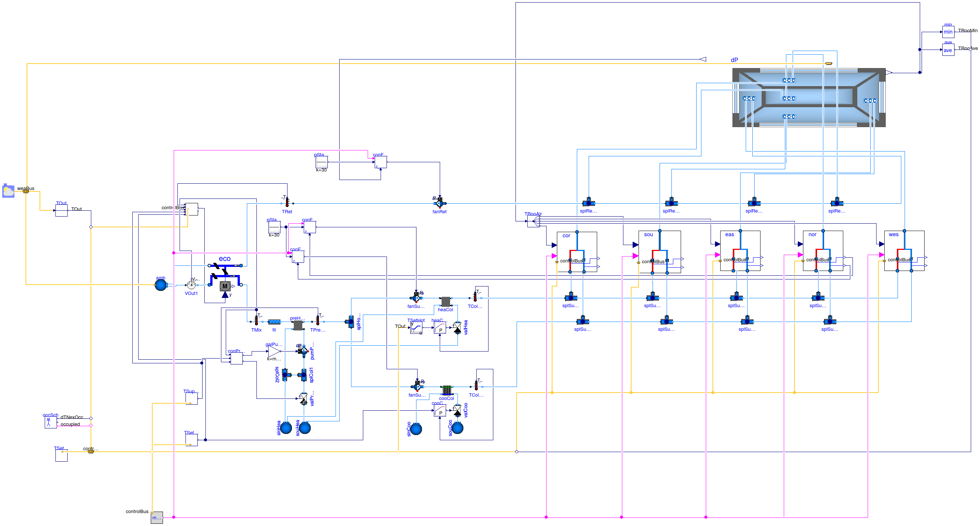Select the cooC controller block
This screenshot has height=526, width=980.
[x=440, y=411]
